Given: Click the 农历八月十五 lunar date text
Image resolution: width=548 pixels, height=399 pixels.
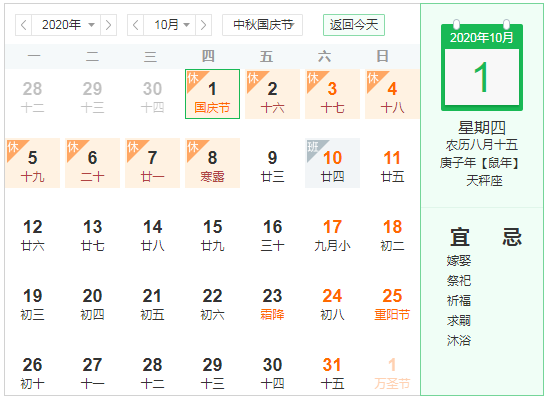Looking at the screenshot, I should coord(482,145).
